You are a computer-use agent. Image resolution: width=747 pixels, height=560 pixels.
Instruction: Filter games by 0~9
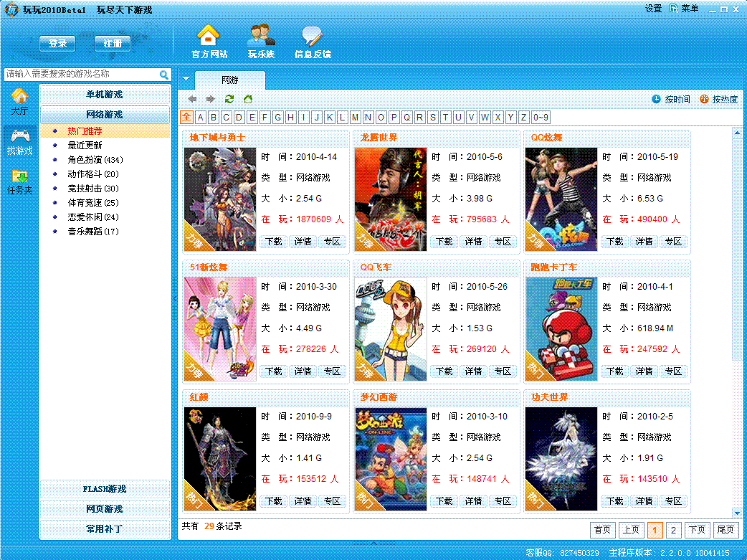click(541, 118)
